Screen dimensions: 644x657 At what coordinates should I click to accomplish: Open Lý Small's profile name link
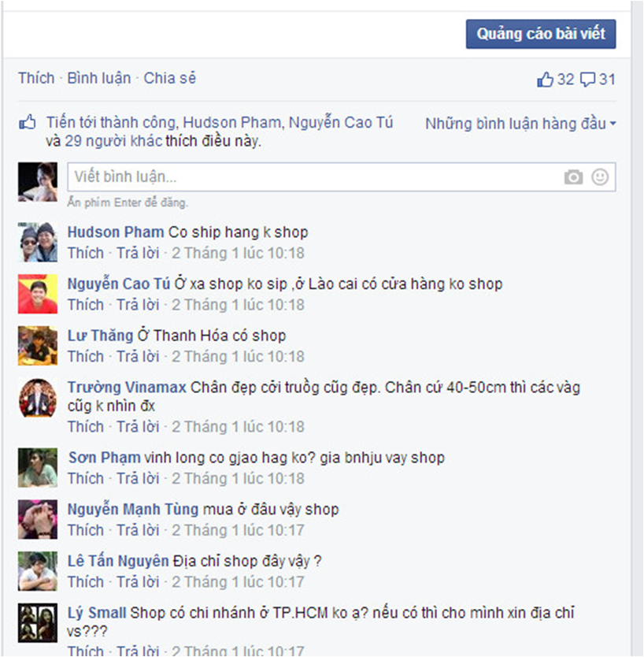tap(97, 613)
